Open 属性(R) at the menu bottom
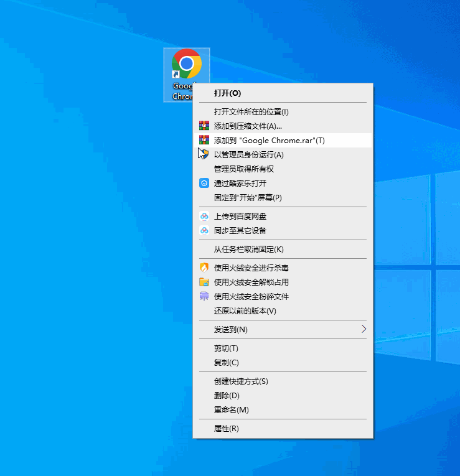Viewport: 460px width, 476px height. [x=227, y=429]
